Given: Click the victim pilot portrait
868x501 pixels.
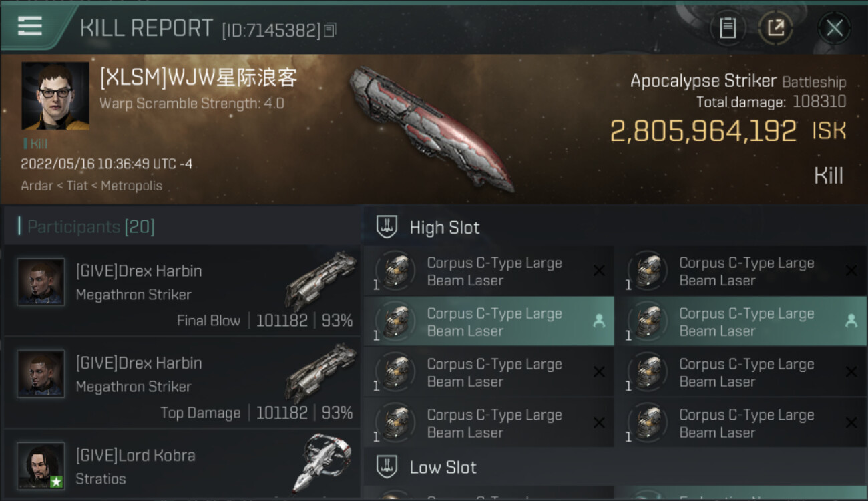Looking at the screenshot, I should [x=55, y=96].
